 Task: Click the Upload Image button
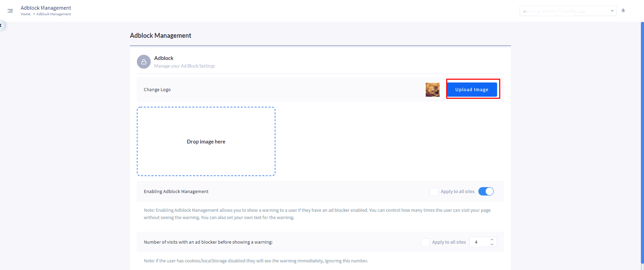(472, 89)
